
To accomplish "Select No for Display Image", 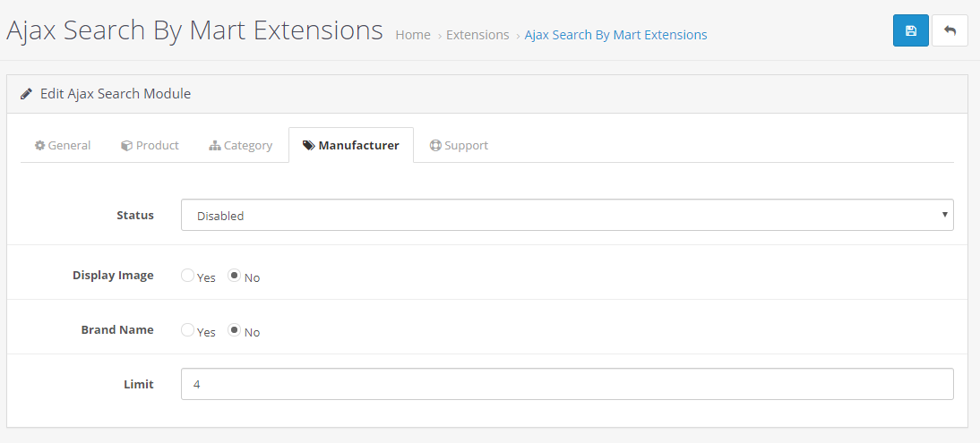I will point(235,276).
